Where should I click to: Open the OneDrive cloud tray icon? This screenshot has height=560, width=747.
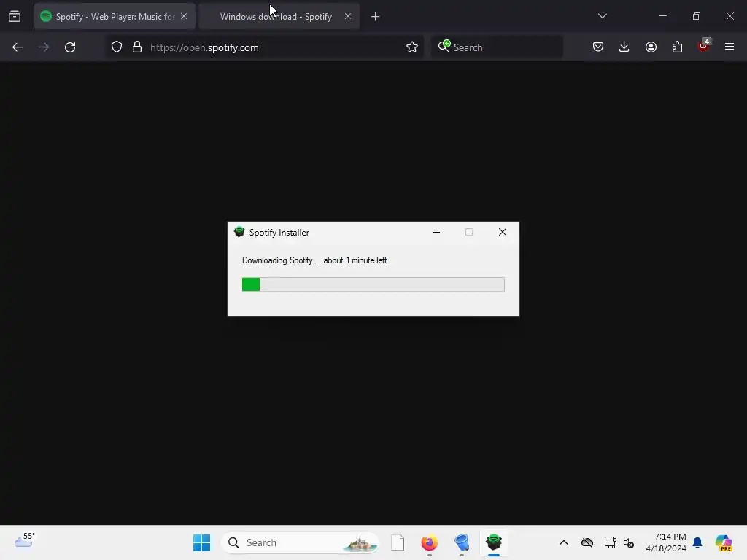coord(587,542)
